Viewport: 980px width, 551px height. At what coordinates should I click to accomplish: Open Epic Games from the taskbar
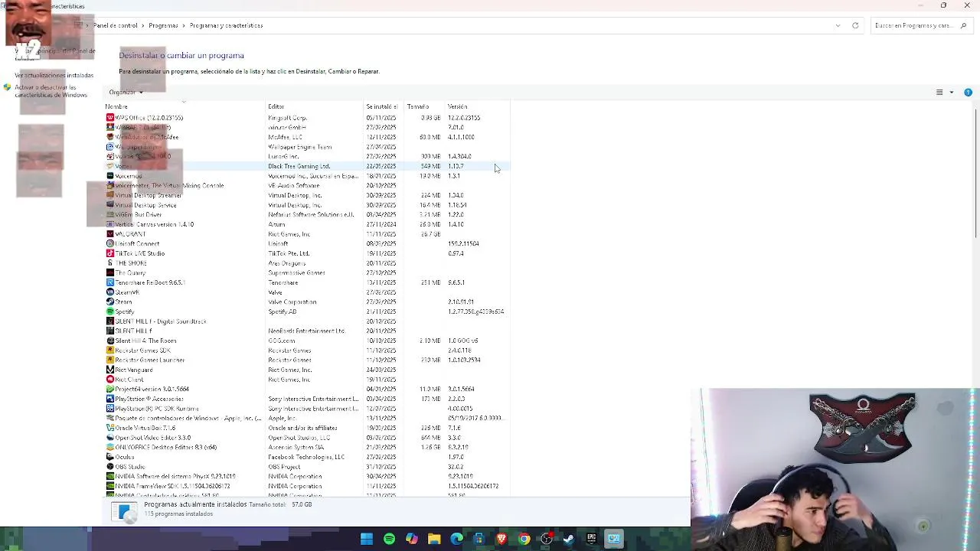point(591,539)
